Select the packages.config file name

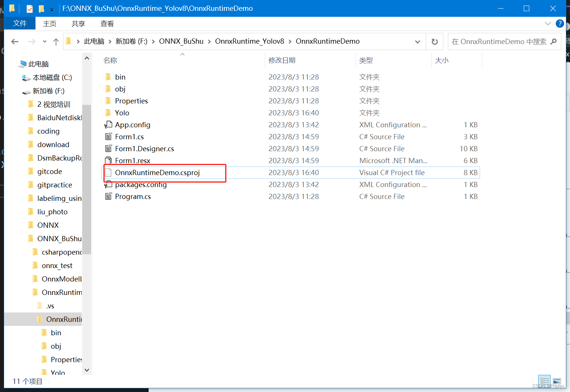click(x=141, y=184)
